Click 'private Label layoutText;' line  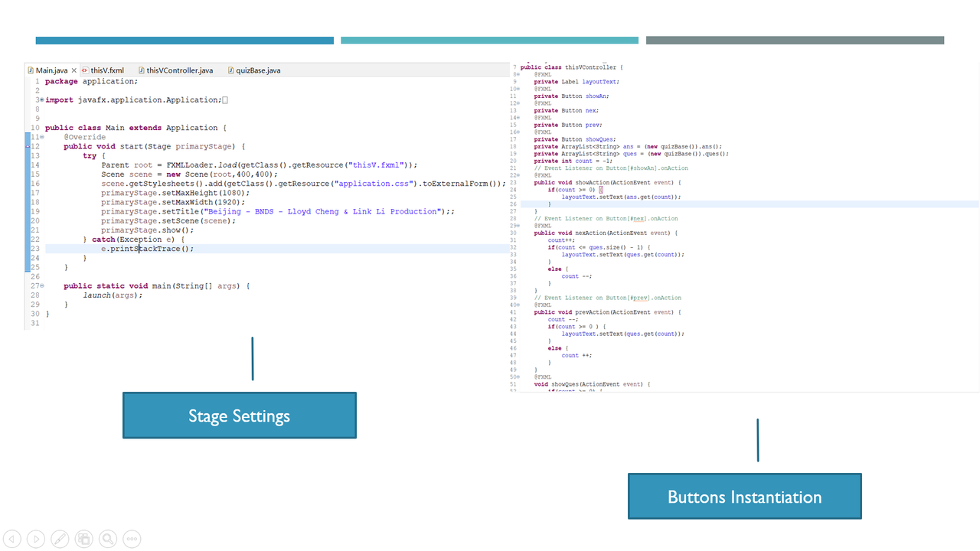point(576,82)
